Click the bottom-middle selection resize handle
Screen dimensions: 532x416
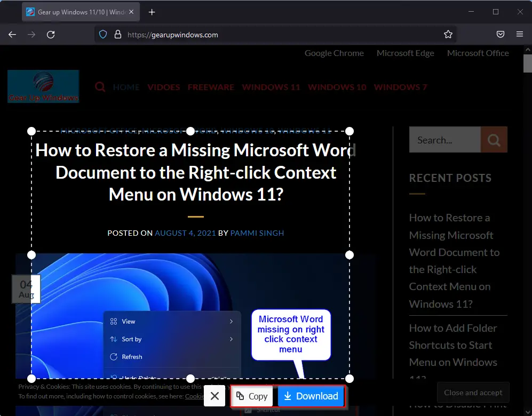[190, 378]
